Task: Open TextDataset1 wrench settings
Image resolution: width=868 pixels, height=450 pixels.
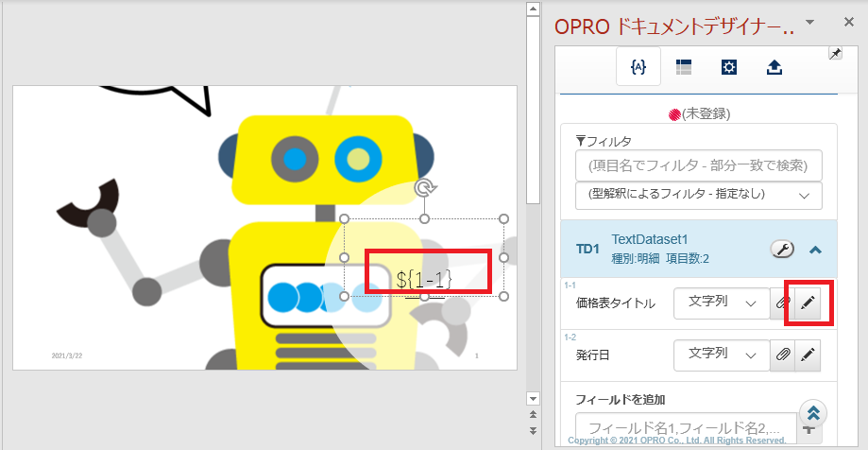Action: pos(782,250)
